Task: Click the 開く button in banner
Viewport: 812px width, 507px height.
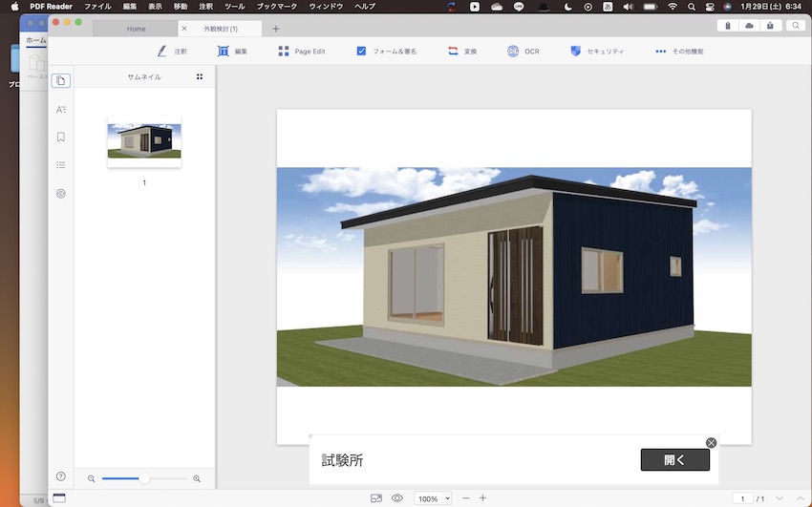Action: (674, 460)
